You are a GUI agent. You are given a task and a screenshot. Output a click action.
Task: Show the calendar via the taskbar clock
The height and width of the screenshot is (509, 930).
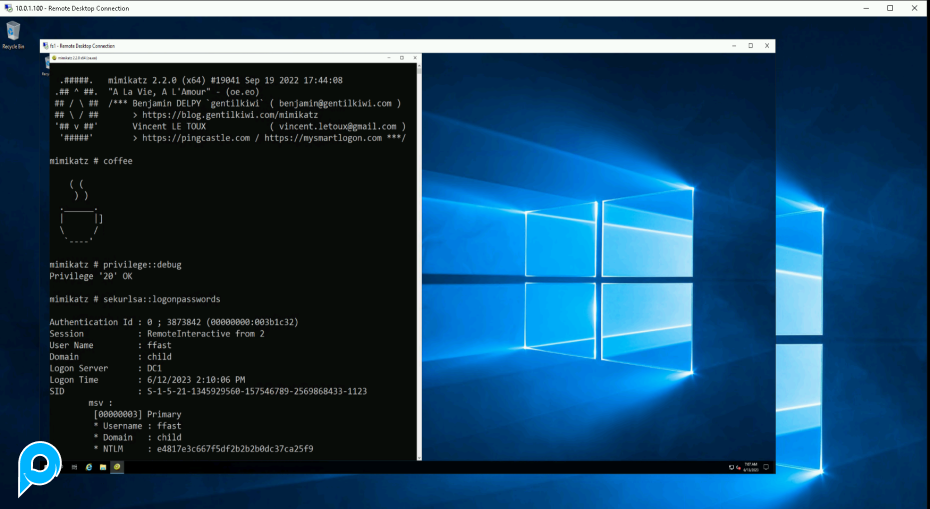749,467
